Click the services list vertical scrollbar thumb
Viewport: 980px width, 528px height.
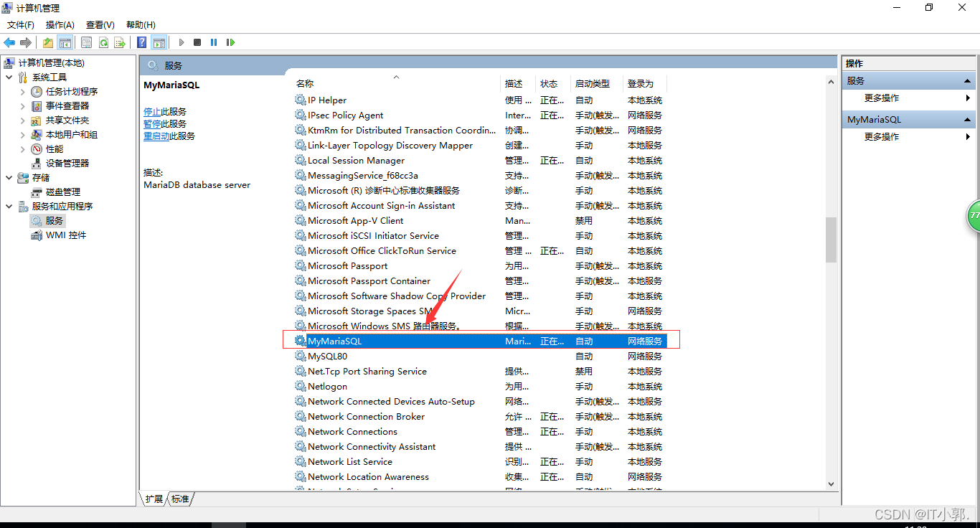click(x=831, y=240)
